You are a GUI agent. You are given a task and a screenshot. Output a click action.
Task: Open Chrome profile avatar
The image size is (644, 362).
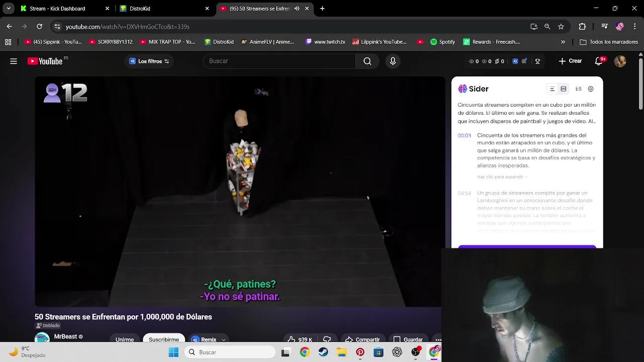coord(620,27)
